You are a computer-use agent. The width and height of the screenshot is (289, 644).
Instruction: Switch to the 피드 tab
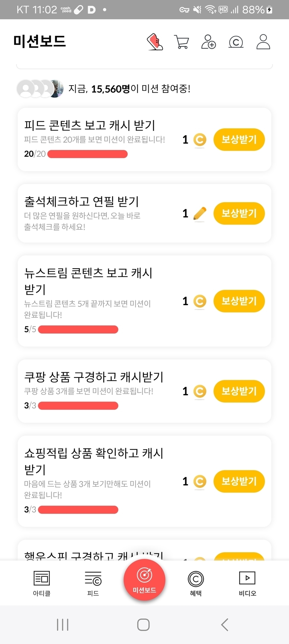[93, 583]
